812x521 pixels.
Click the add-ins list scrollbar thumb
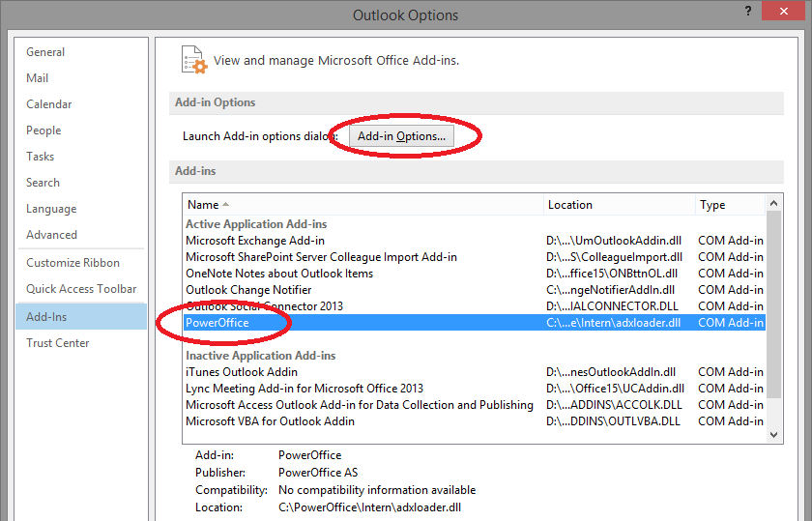click(773, 304)
